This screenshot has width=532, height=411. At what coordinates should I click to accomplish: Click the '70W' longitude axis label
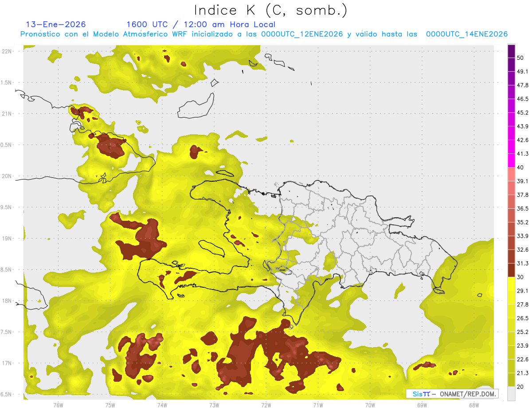[x=370, y=405]
